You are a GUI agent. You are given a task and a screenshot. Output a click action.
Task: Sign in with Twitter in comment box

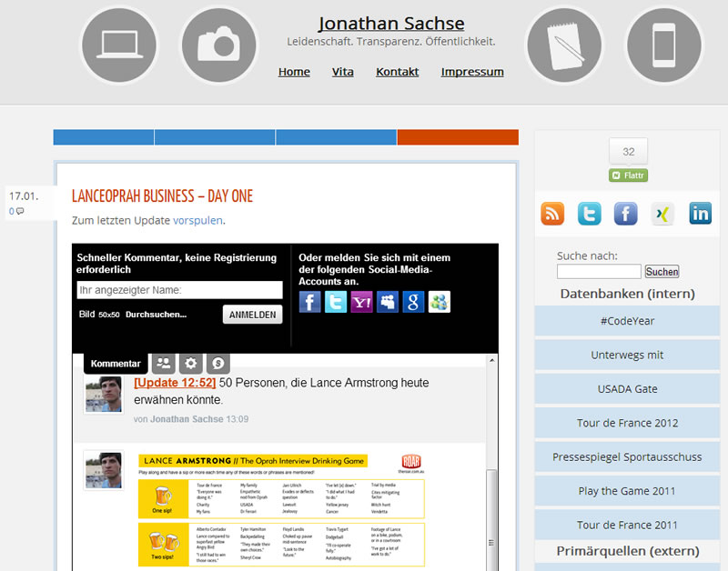336,302
